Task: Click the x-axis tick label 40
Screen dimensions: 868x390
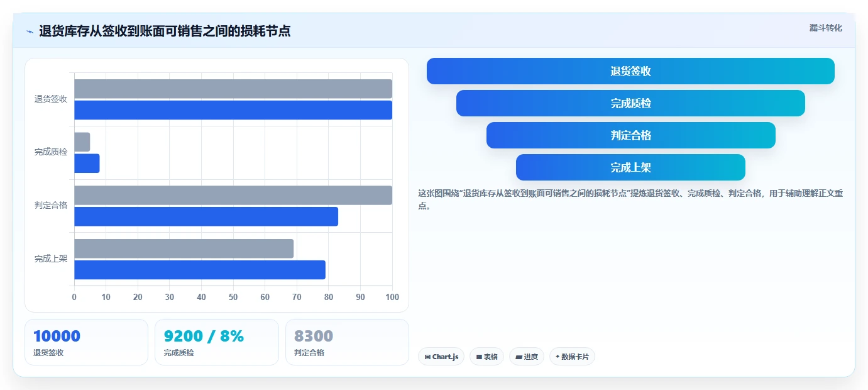Action: [x=201, y=297]
